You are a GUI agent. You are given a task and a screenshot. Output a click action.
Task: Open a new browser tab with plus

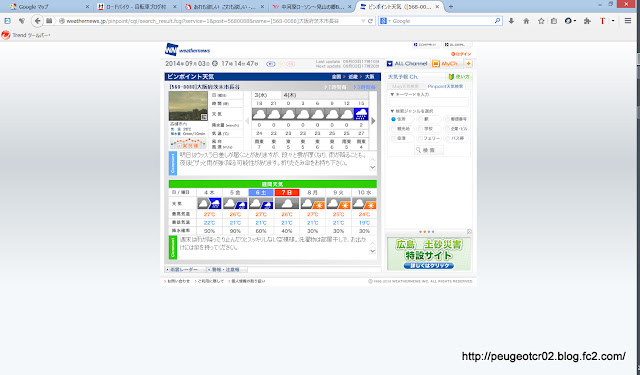tap(451, 7)
